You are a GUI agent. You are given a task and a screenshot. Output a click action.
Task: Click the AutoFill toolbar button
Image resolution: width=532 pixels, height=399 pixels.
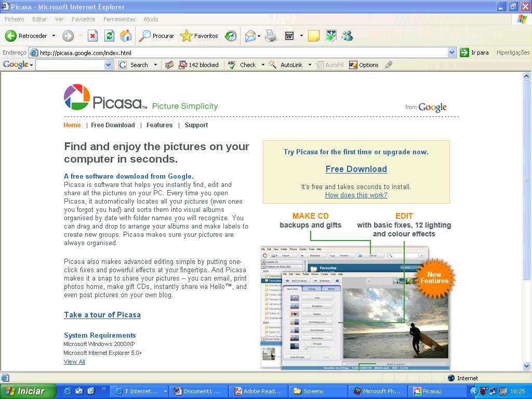(330, 65)
